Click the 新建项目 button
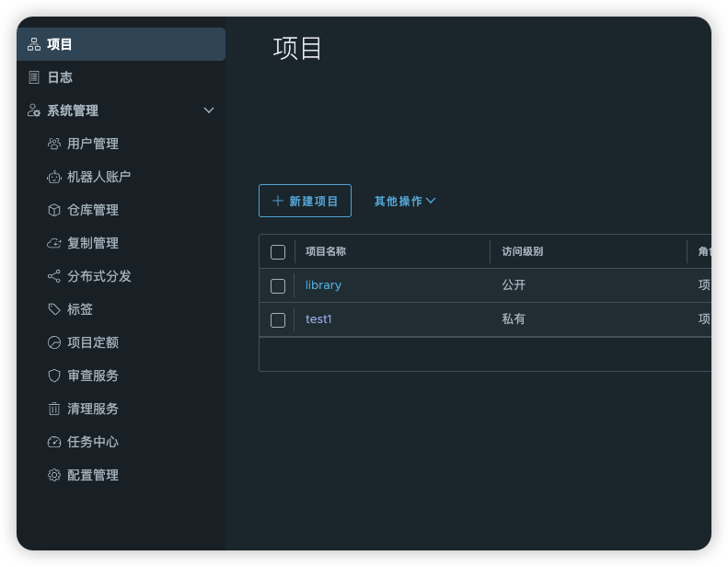 point(305,201)
